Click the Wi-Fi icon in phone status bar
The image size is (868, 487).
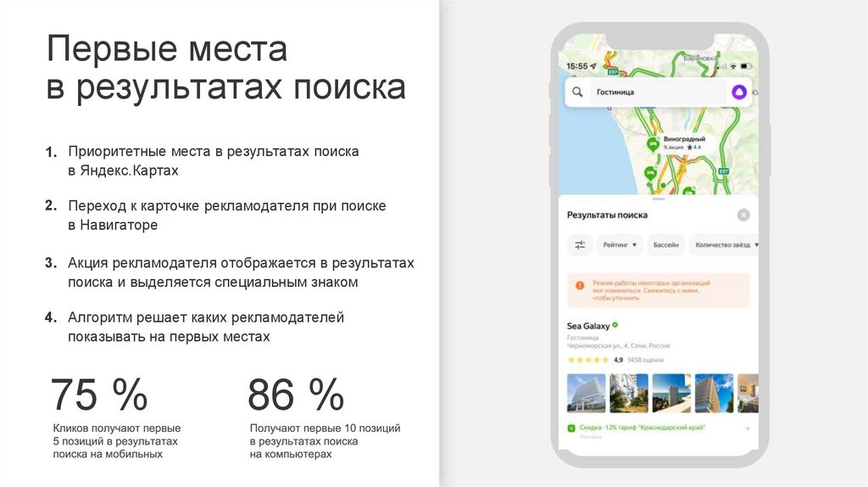click(x=733, y=66)
